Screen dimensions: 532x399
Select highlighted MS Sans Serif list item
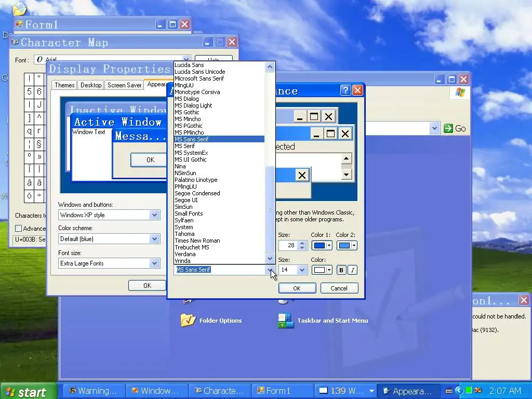(219, 139)
